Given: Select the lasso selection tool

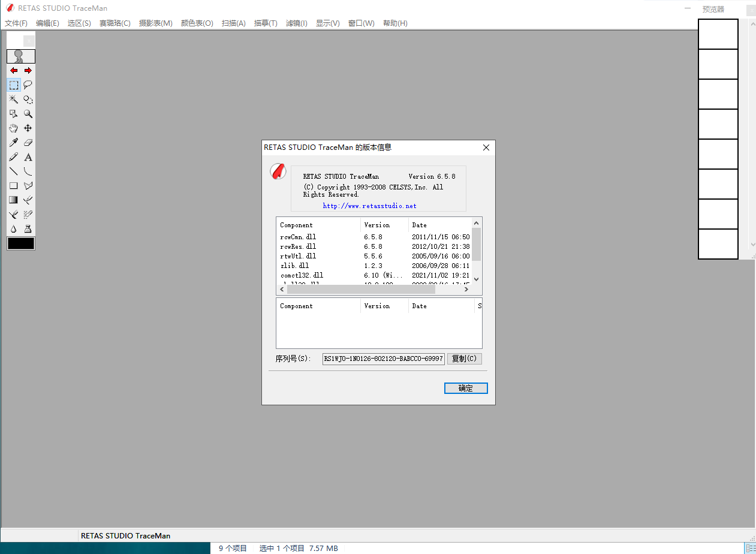Looking at the screenshot, I should coord(28,85).
